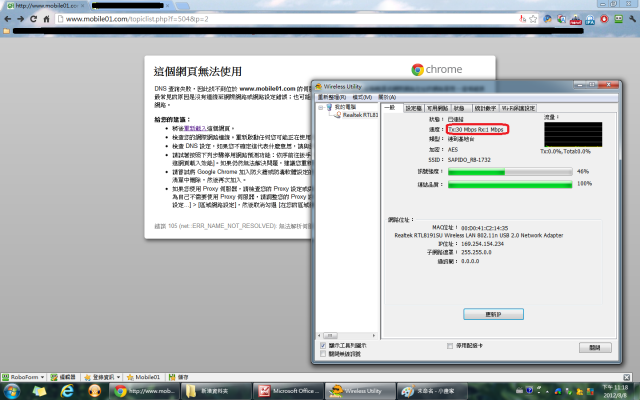Click the Close button at dialog bottom
The image size is (640, 400).
point(595,347)
